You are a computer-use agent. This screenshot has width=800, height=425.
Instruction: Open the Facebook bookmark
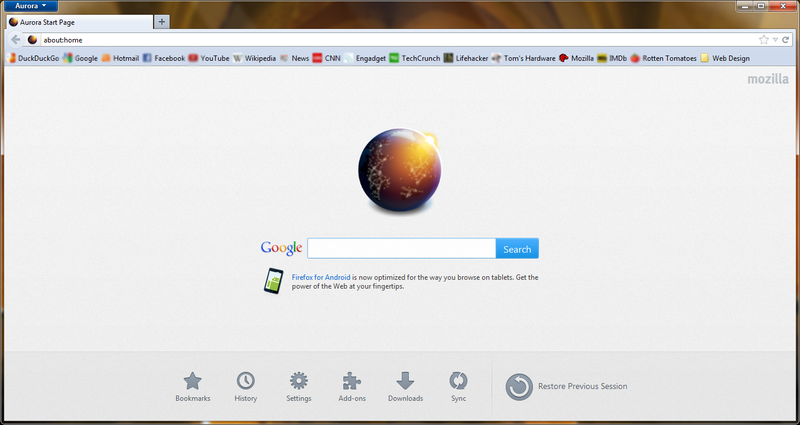point(164,58)
